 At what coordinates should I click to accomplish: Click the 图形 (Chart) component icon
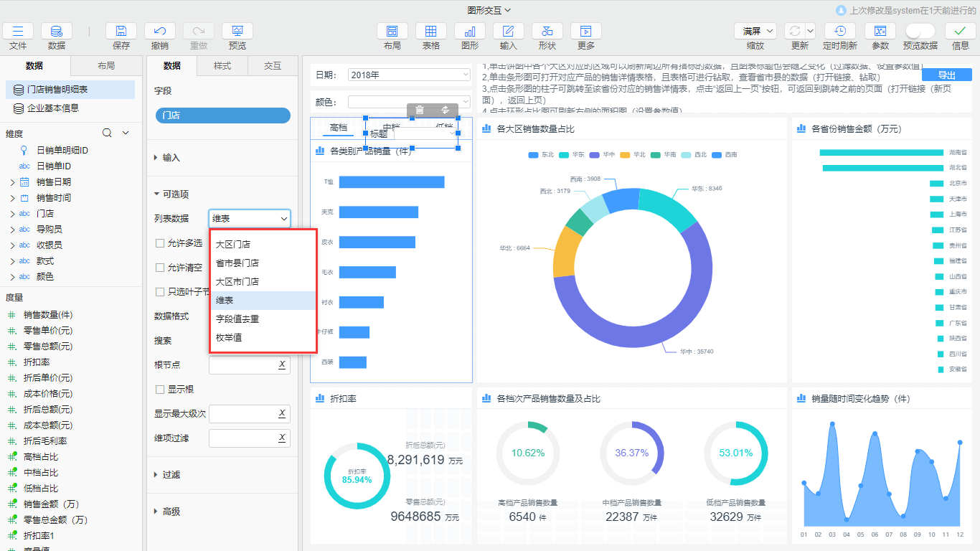click(469, 32)
